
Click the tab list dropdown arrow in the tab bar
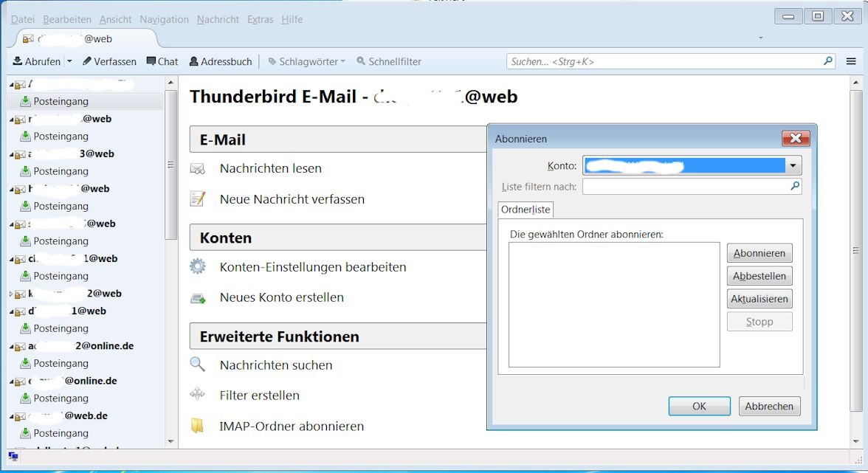tap(760, 38)
